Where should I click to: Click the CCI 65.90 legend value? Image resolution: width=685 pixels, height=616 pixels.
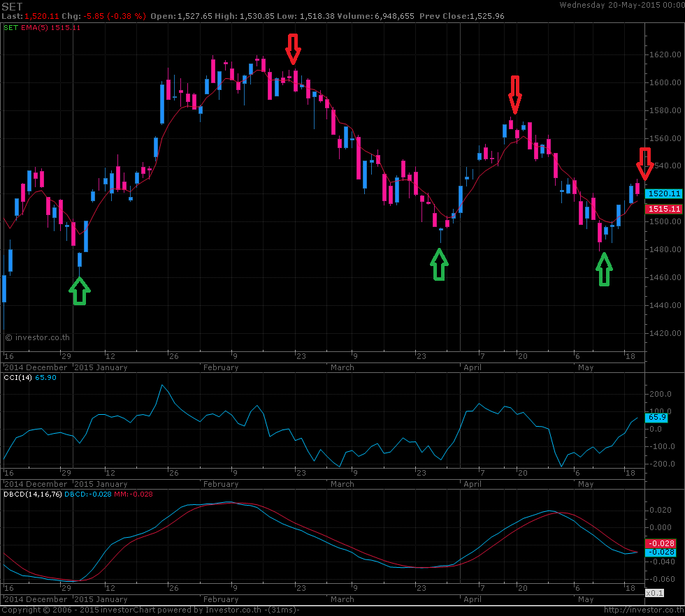[x=45, y=378]
